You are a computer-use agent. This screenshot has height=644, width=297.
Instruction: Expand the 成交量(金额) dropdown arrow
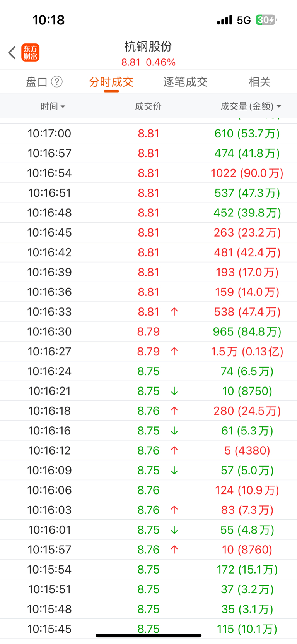tap(279, 106)
